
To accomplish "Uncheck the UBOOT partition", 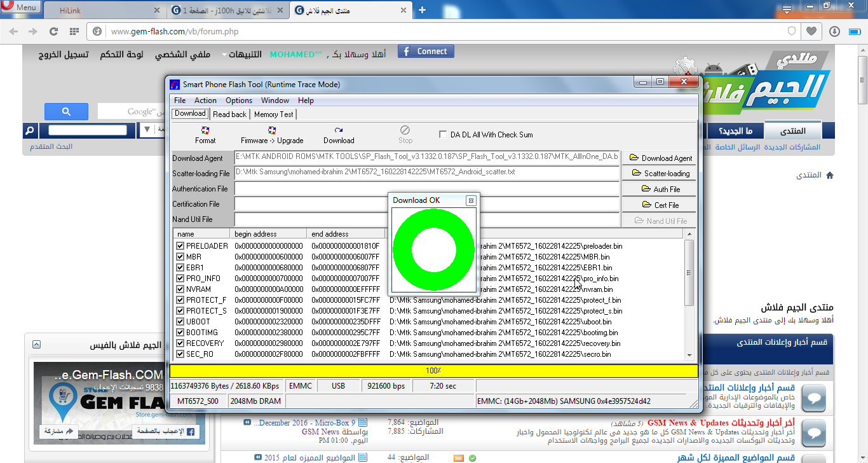I will (180, 322).
